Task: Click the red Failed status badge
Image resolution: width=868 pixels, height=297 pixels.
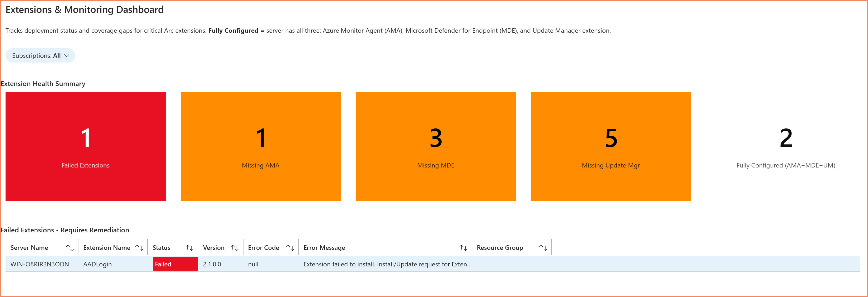Action: (175, 264)
